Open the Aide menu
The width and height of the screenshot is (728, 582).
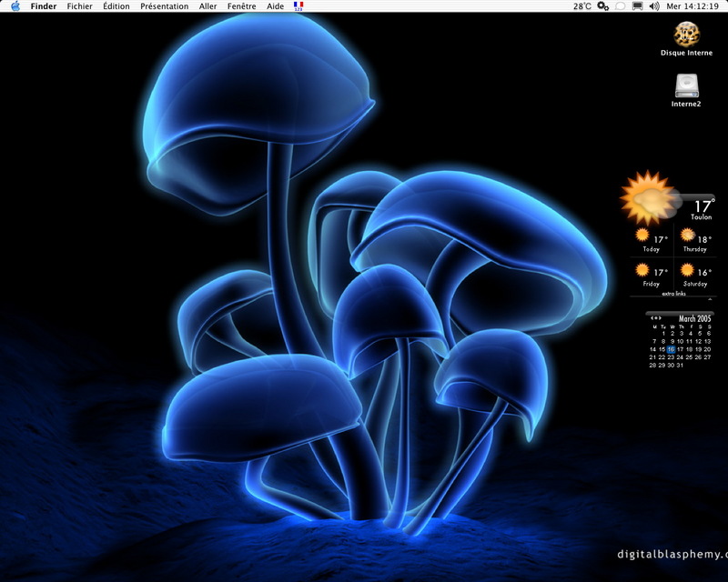click(276, 6)
